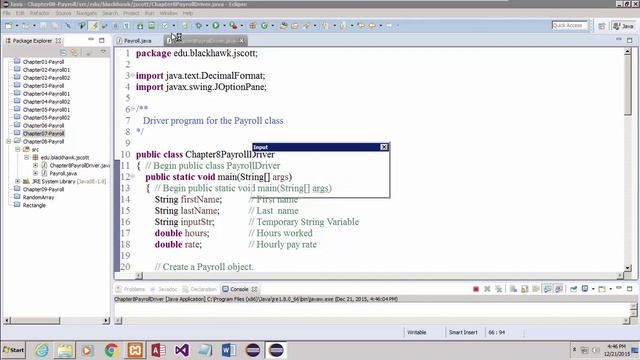This screenshot has height=360, width=640.
Task: Click the New Java Package icon
Action: 253,26
